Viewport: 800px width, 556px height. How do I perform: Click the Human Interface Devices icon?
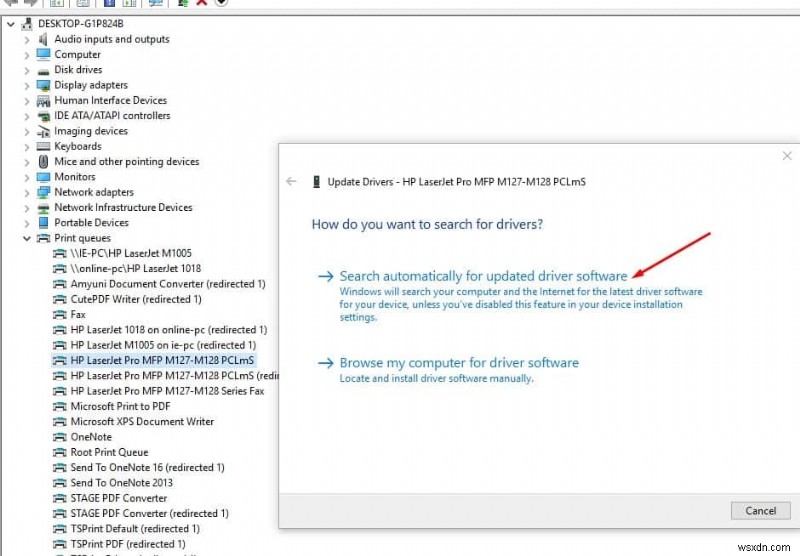tap(43, 100)
